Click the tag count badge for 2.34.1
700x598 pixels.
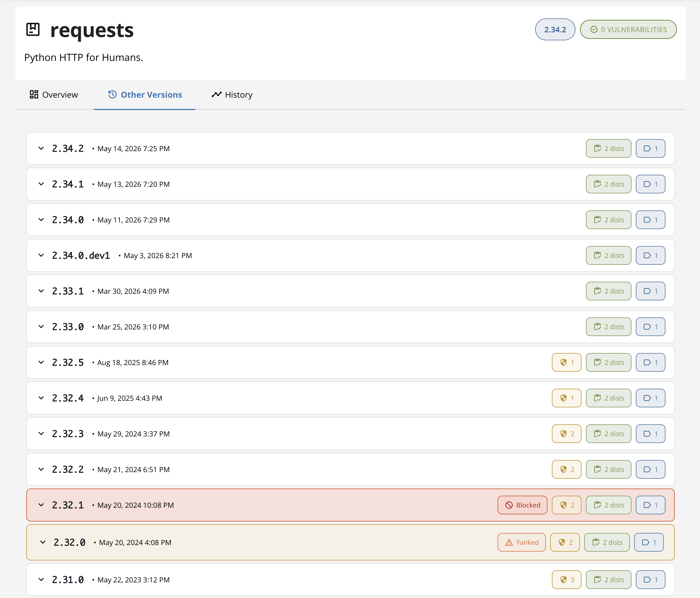pos(650,184)
